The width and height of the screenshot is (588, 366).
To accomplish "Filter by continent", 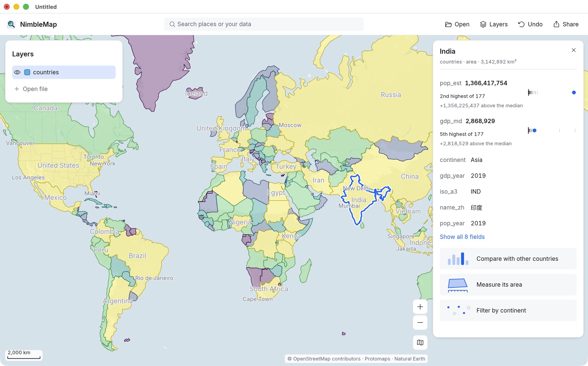I will pyautogui.click(x=508, y=311).
